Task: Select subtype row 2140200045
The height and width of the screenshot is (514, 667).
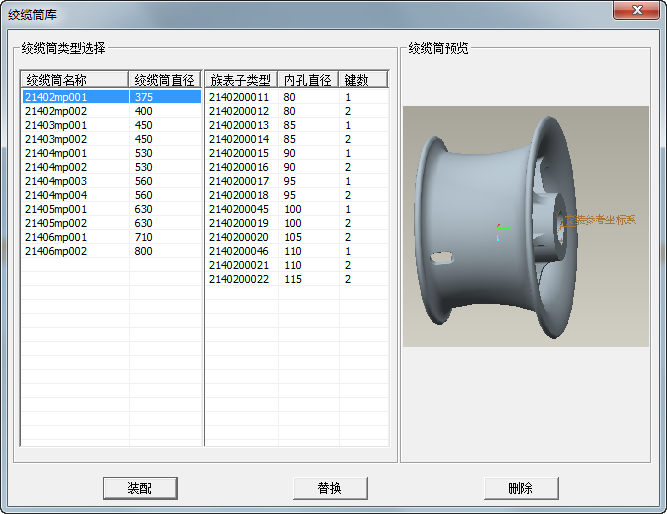Action: (x=239, y=209)
